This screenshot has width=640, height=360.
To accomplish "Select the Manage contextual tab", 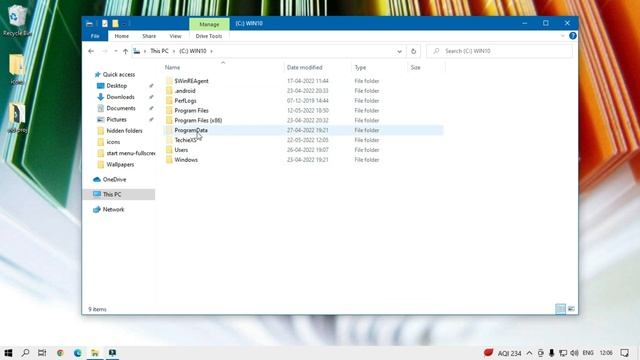I will coord(209,24).
